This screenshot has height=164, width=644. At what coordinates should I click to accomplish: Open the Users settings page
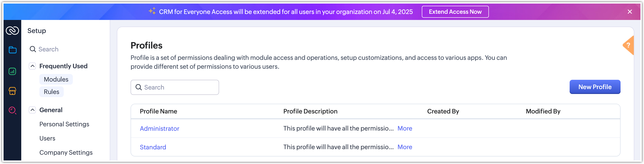pyautogui.click(x=47, y=138)
